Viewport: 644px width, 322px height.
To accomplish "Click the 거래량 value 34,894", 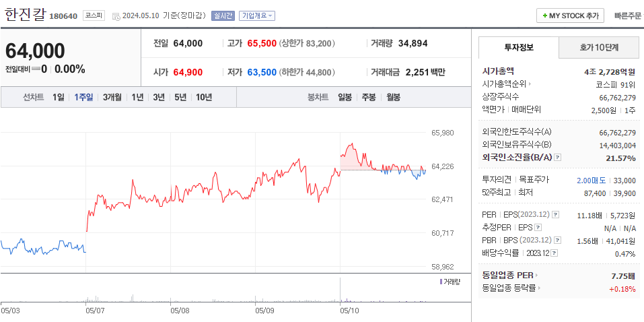I will pyautogui.click(x=413, y=43).
